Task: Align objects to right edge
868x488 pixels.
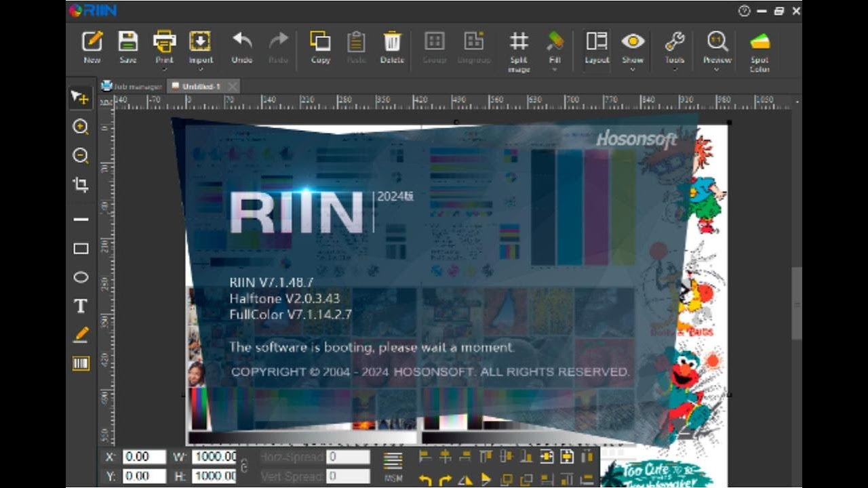Action: pyautogui.click(x=465, y=457)
